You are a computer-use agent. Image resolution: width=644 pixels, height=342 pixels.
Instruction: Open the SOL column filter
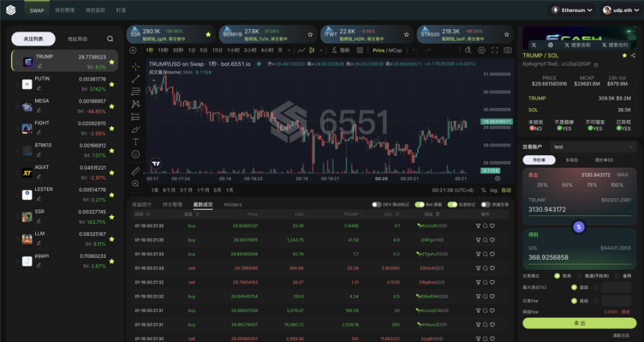click(x=397, y=214)
